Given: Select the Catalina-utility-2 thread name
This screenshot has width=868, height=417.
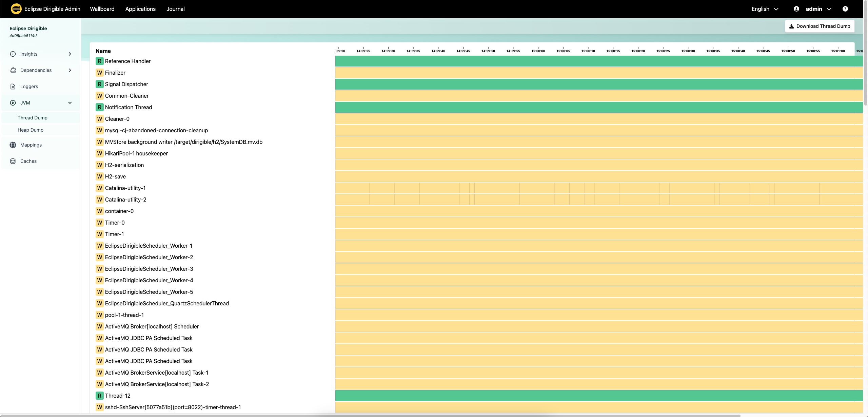Looking at the screenshot, I should (x=126, y=200).
